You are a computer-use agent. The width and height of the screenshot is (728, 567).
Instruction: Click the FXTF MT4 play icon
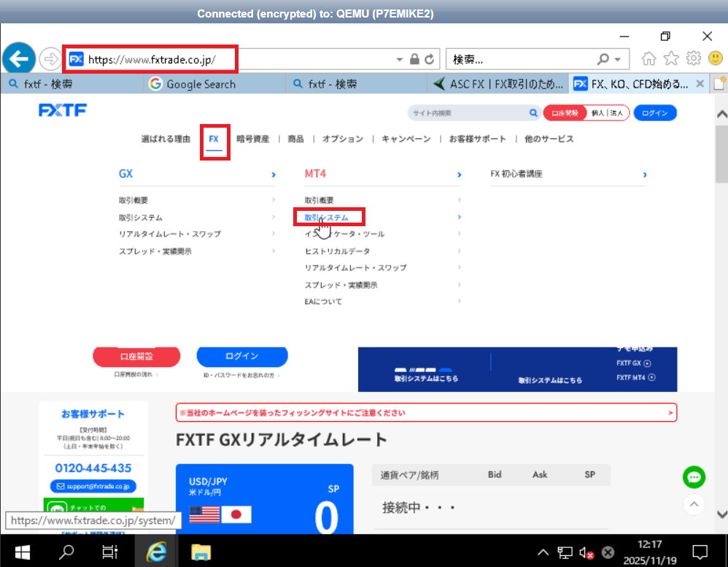(x=652, y=378)
